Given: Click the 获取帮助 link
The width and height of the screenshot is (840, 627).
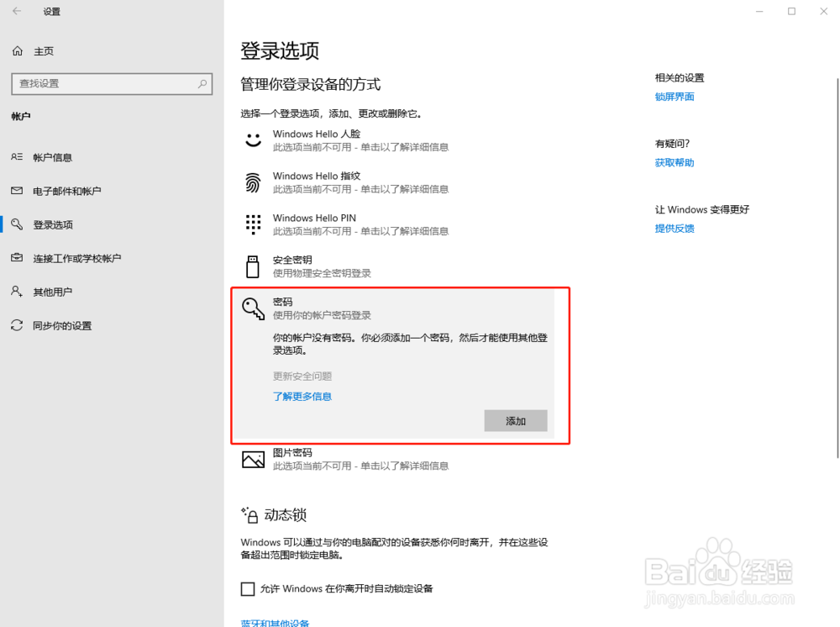Looking at the screenshot, I should [675, 162].
